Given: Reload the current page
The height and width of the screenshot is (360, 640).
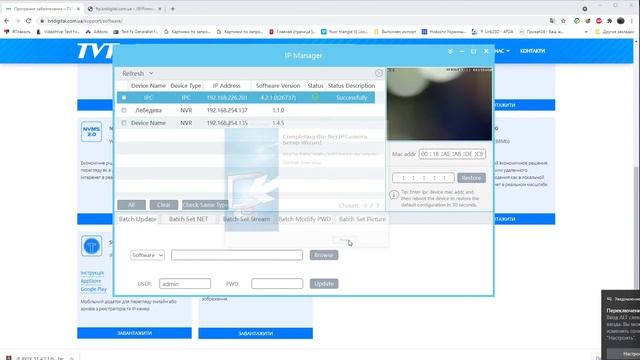Looking at the screenshot, I should (x=28, y=21).
